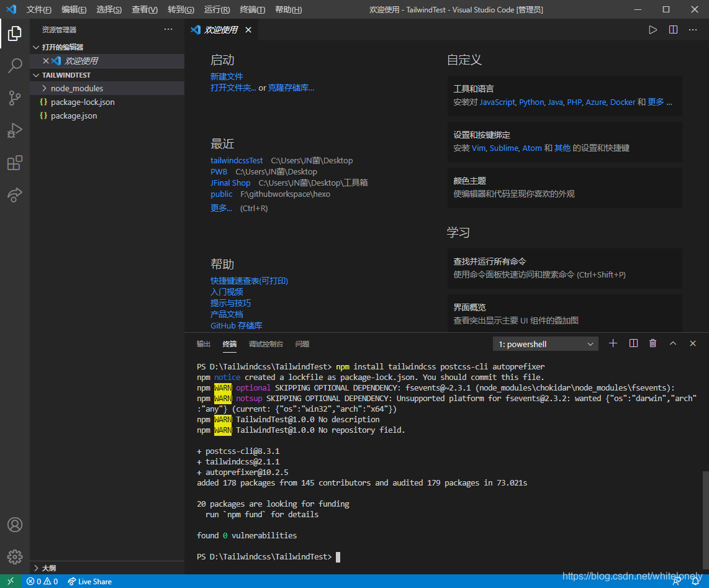The image size is (709, 588).
Task: Open the Manage gear icon
Action: (14, 557)
